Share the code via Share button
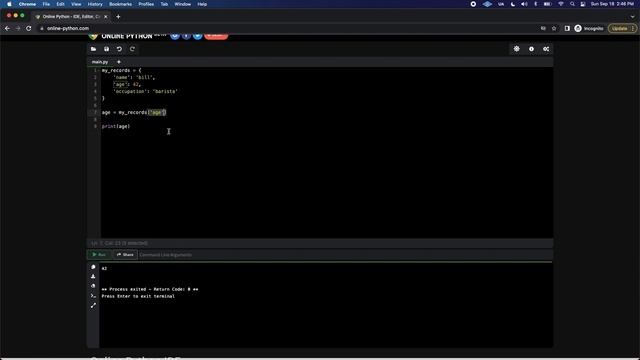The image size is (640, 360). 125,255
